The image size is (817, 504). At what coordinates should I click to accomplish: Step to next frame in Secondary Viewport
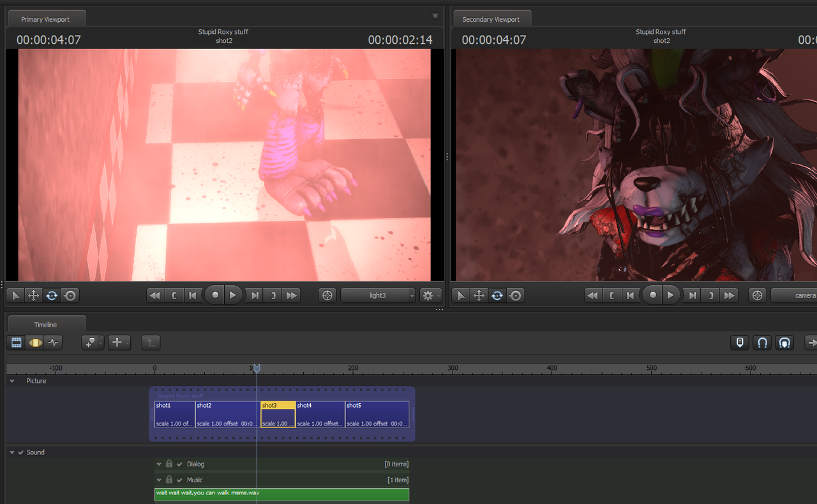(693, 295)
